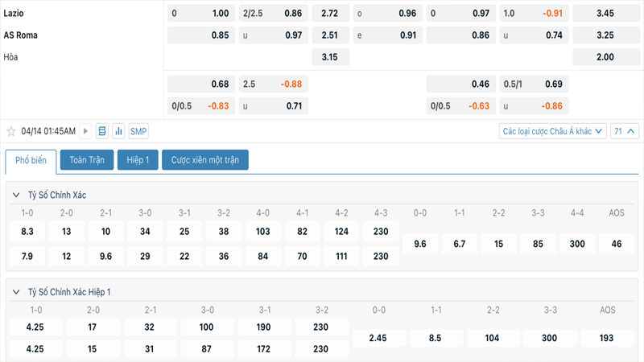This screenshot has height=362, width=644.
Task: Open the Các loại cược Châu Á khác dropdown
Action: click(x=552, y=131)
